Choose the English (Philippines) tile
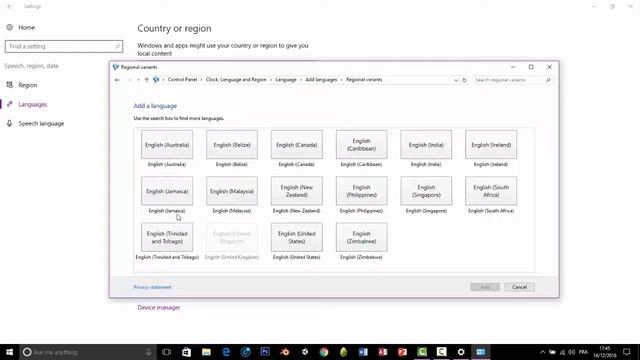The image size is (640, 360). [362, 191]
